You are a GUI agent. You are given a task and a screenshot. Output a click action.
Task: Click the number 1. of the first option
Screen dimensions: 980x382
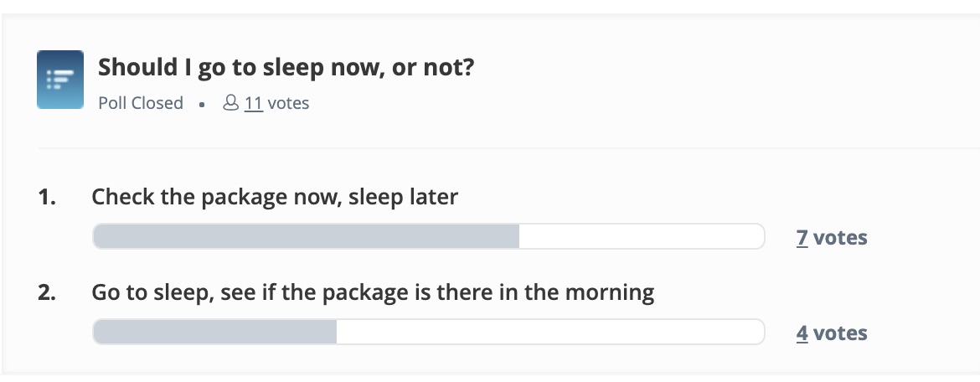coord(47,197)
